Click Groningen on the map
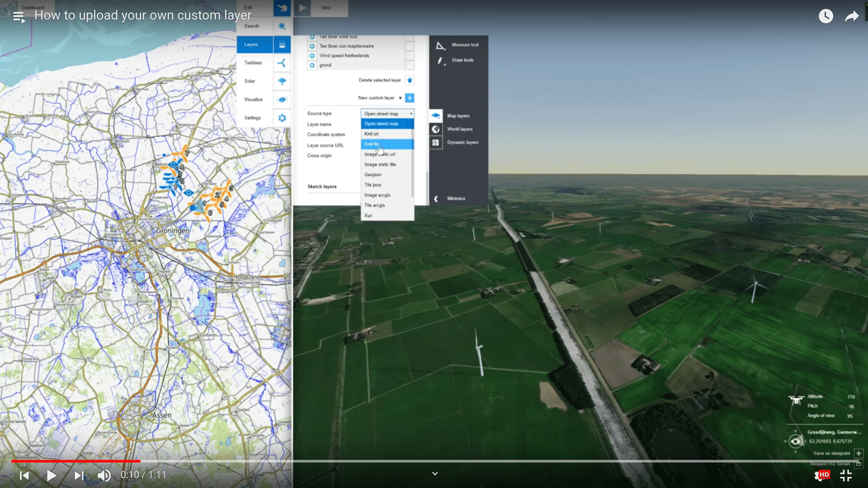 point(173,230)
